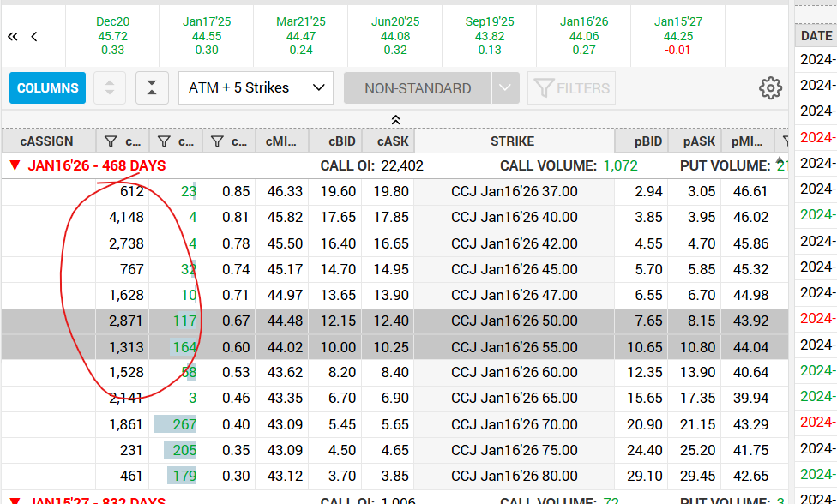
Task: Click put ask 10.80 on 55.00 strike
Action: point(698,347)
